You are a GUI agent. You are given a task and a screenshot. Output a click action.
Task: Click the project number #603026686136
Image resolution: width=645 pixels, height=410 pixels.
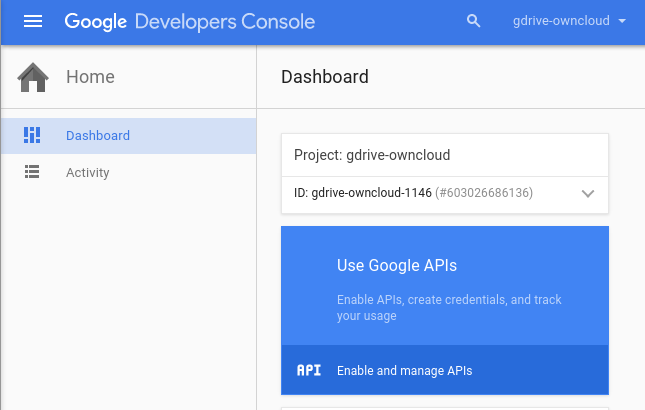484,192
